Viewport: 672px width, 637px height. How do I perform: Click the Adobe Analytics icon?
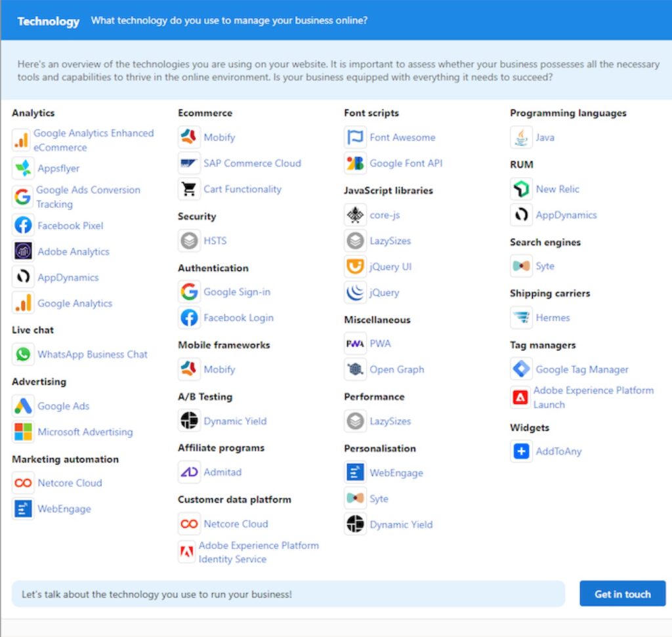[23, 251]
